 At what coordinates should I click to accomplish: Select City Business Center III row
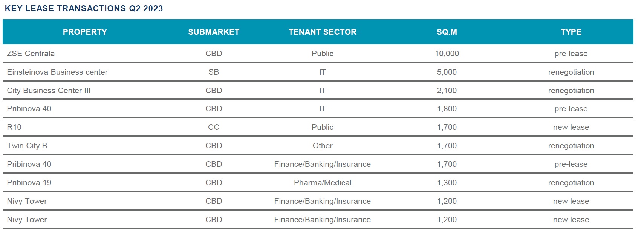click(318, 91)
